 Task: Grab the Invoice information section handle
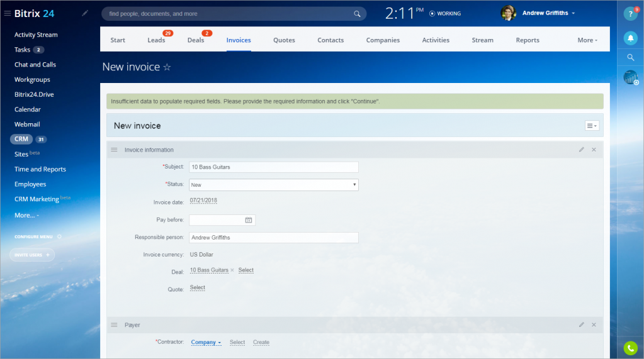114,150
